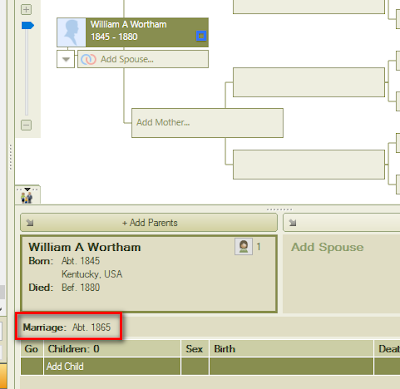The width and height of the screenshot is (400, 389).
Task: Click empty maternal grandfather ancestor box
Action: coord(309,82)
